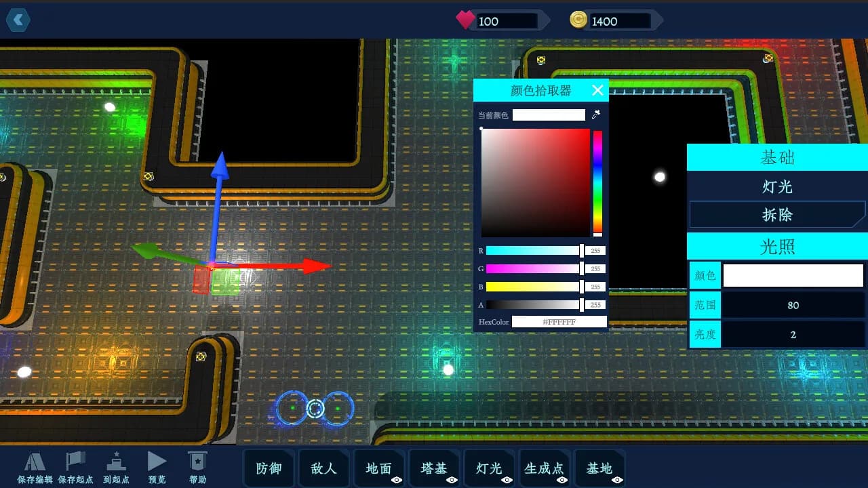Start 预览 preview play button
This screenshot has height=488, width=868.
pyautogui.click(x=157, y=462)
